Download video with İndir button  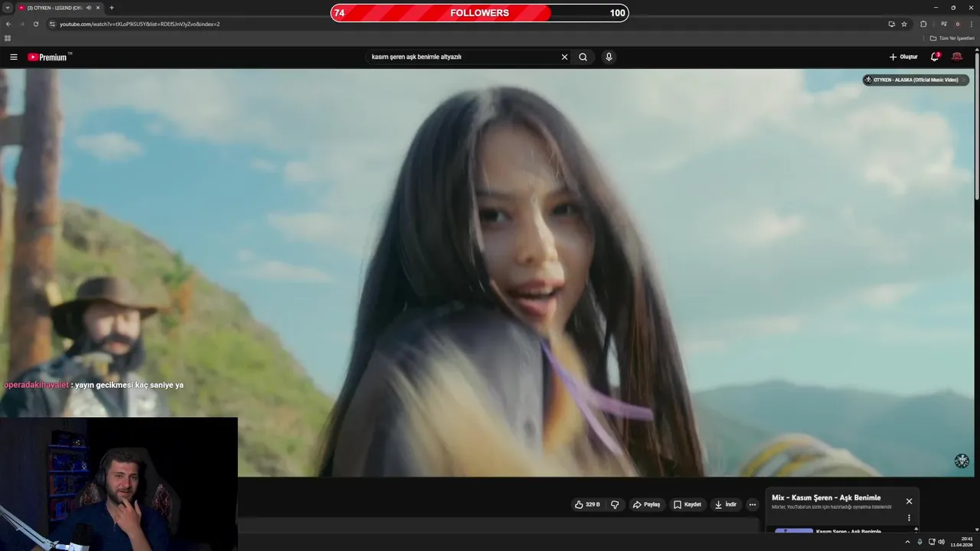coord(726,504)
